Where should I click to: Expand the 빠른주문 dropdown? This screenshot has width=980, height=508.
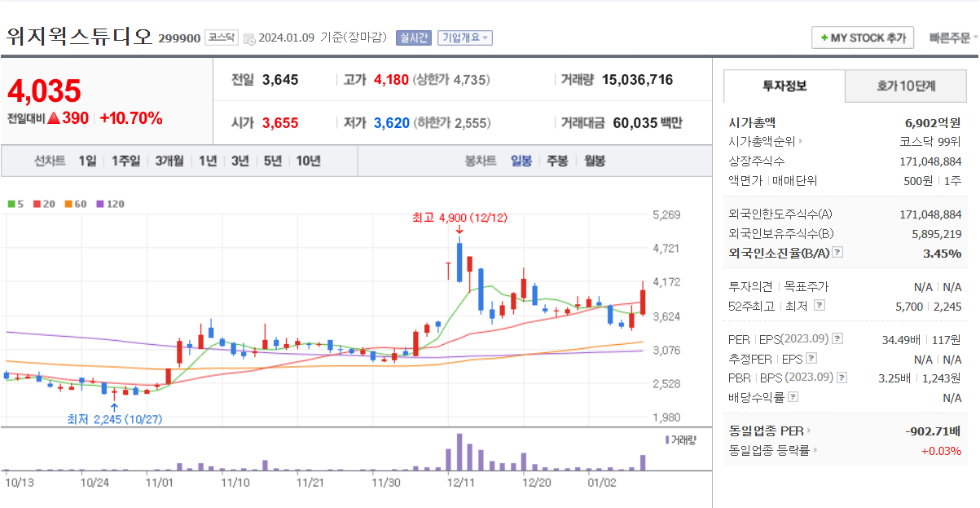point(953,38)
